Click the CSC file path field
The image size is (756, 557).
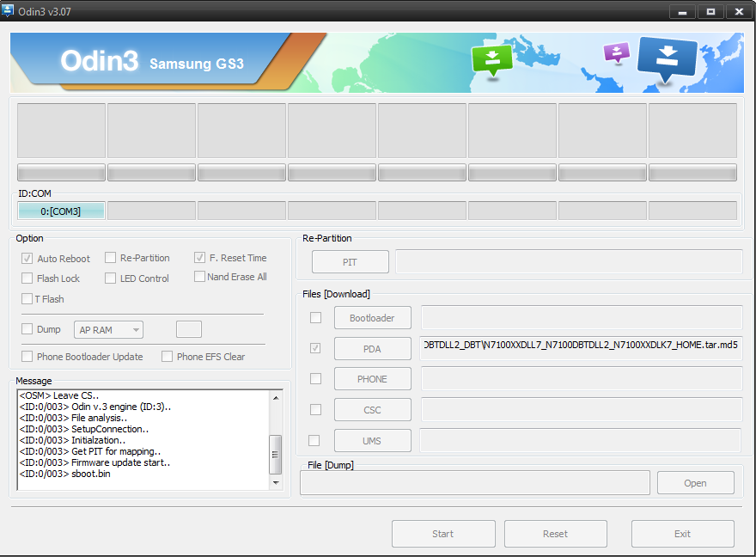point(582,409)
